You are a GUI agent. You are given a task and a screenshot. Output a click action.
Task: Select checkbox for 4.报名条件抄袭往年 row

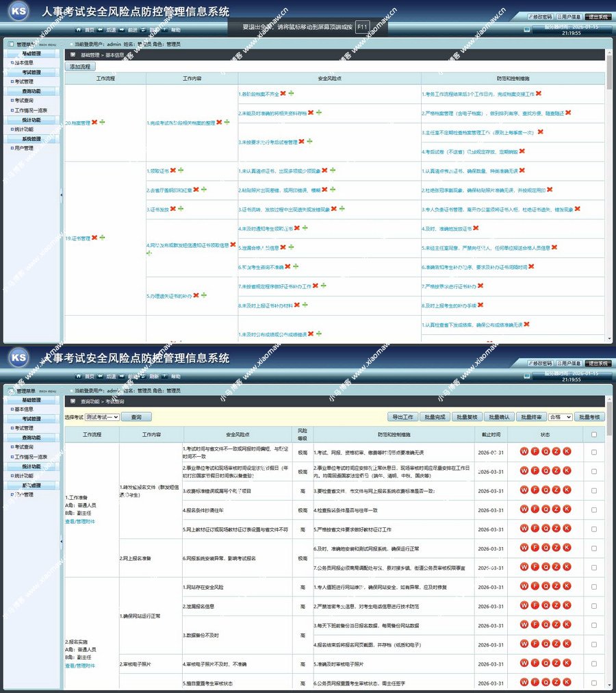pos(593,509)
